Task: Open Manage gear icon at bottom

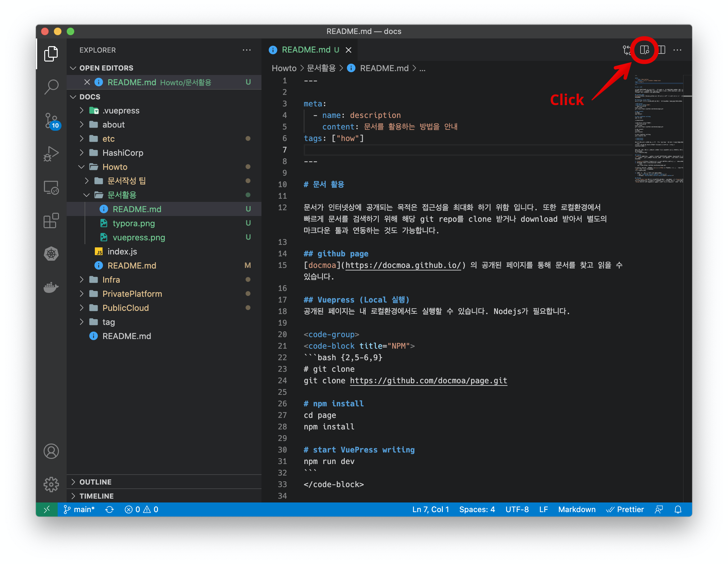Action: [51, 484]
